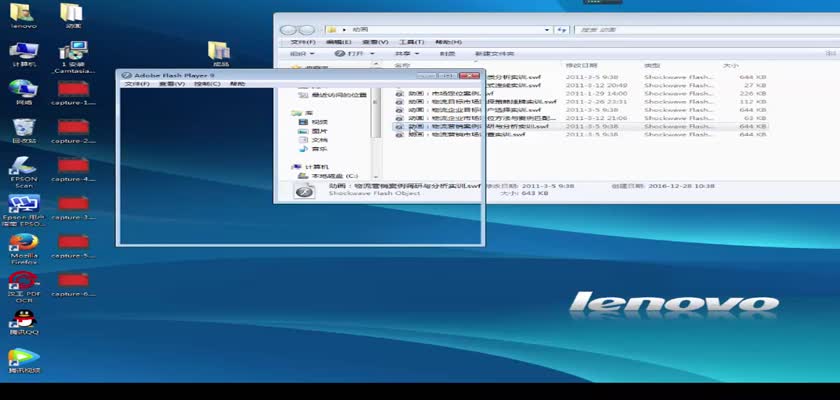Open the 共享 dropdown in the Explorer toolbar
The width and height of the screenshot is (840, 400).
[407, 54]
